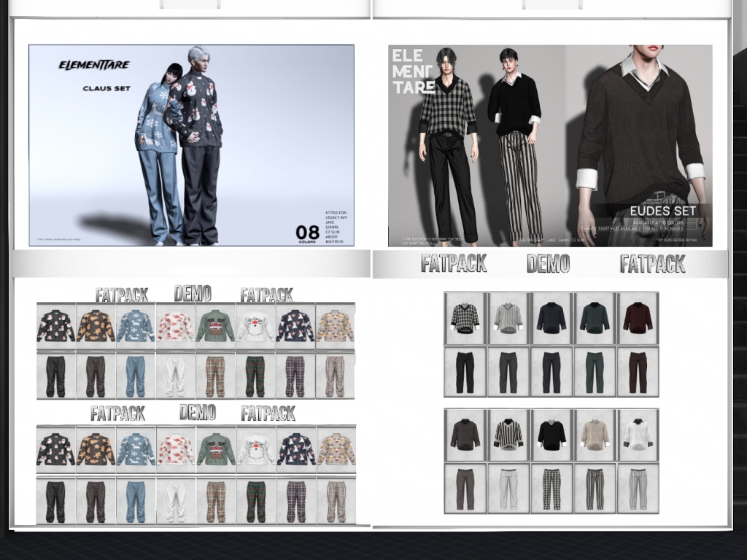
Task: Click the left FATPACK button under Eudes Set
Action: [x=454, y=264]
